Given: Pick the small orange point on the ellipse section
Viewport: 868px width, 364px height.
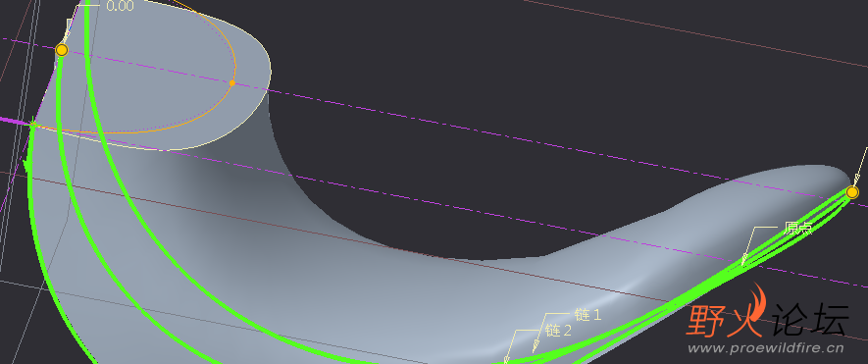Looking at the screenshot, I should point(231,82).
